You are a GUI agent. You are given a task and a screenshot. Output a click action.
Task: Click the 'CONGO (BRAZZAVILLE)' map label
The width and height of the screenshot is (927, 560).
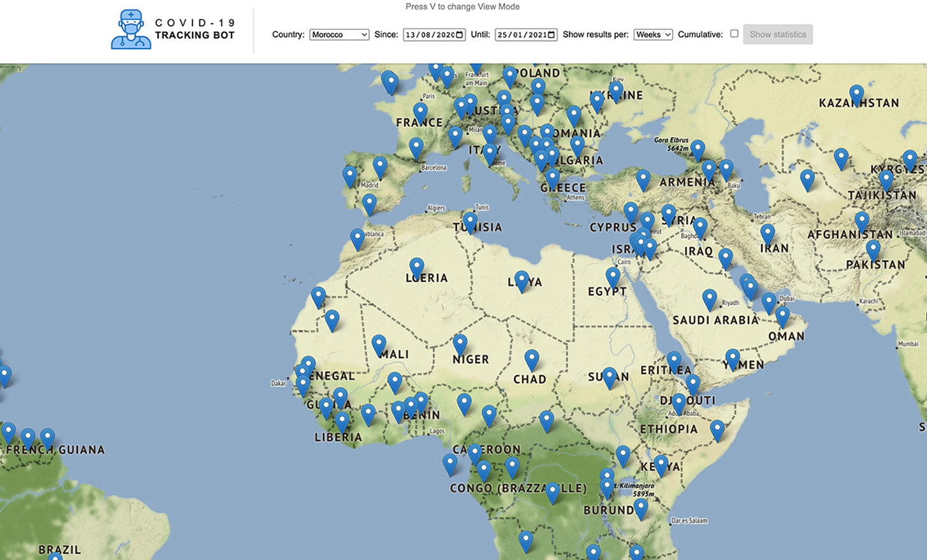click(518, 489)
